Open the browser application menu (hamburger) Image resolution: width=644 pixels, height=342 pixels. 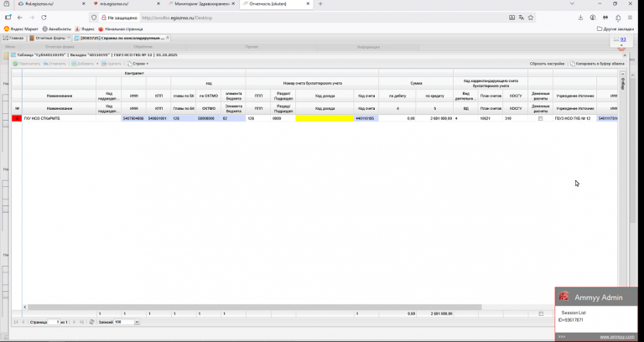point(630,18)
